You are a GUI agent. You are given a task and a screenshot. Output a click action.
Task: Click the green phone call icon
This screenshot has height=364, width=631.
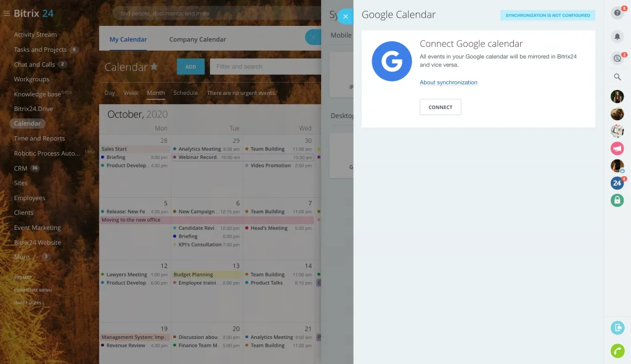(617, 350)
